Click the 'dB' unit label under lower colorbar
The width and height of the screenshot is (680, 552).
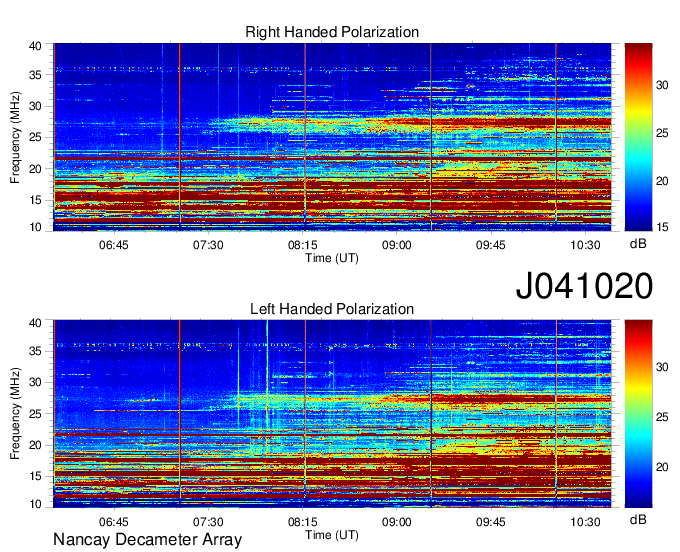[638, 519]
